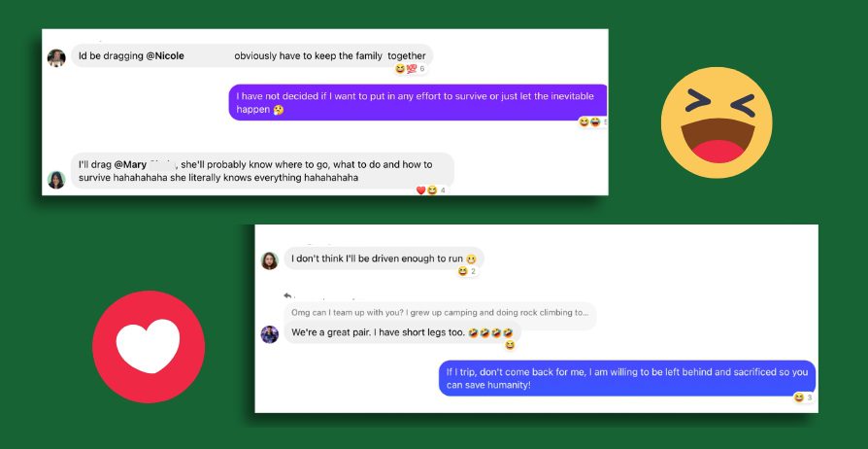Click avatar next to 'We're a great pair'
The height and width of the screenshot is (449, 868).
tap(270, 334)
